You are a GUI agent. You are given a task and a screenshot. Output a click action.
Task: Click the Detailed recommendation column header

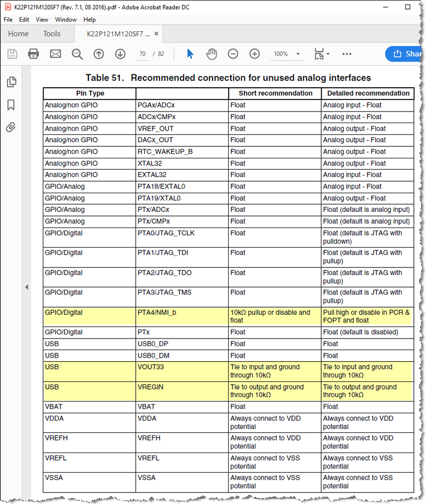click(x=368, y=93)
